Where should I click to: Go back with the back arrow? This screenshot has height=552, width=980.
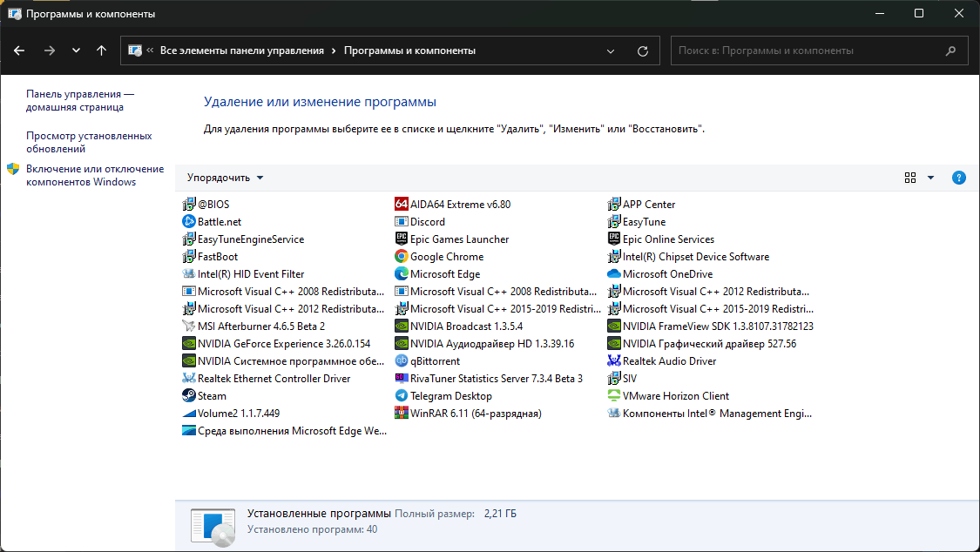coord(19,50)
